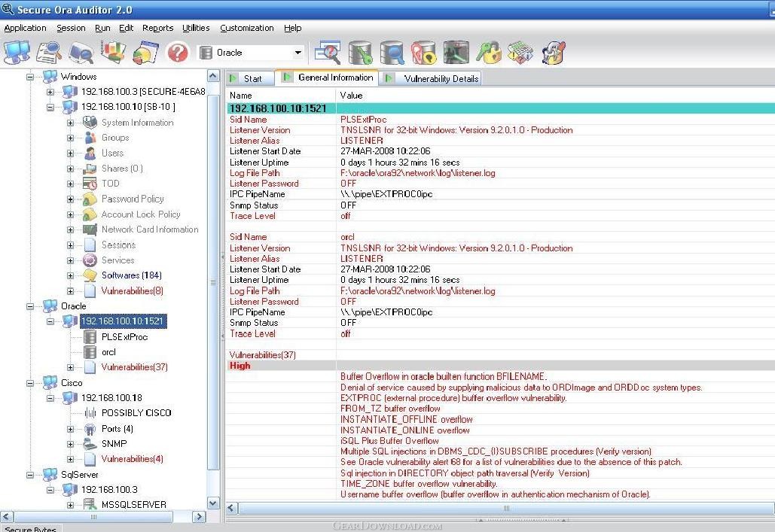Viewport: 775px width, 532px height.
Task: Click the Value column header
Action: click(x=556, y=96)
